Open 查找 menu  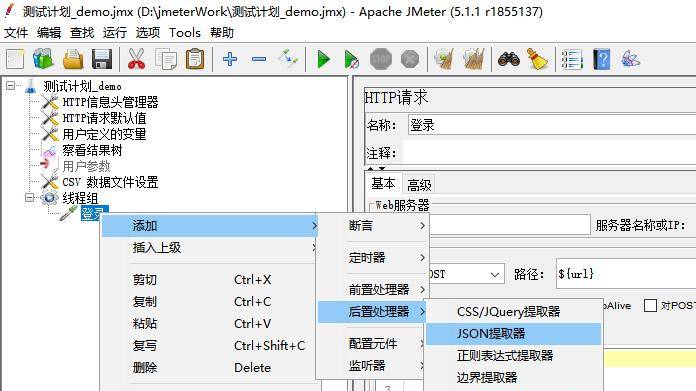82,32
